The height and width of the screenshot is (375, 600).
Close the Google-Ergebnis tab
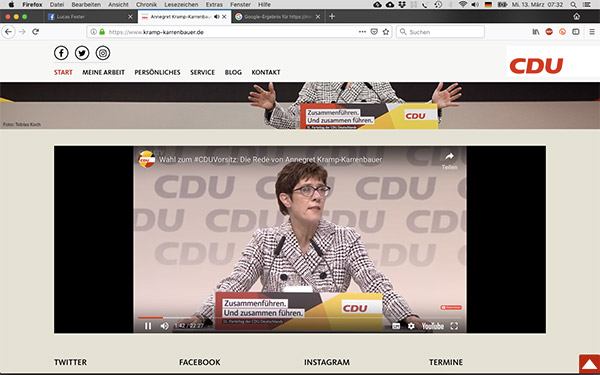[x=318, y=17]
